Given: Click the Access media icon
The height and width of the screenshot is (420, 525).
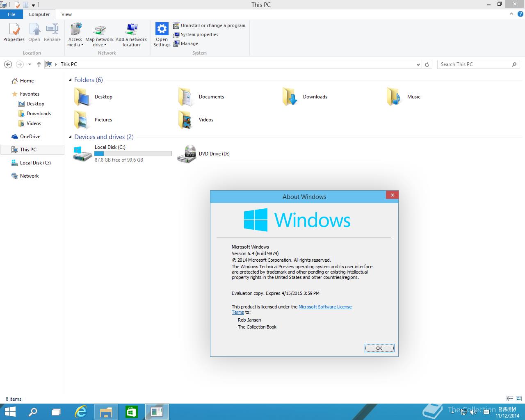Looking at the screenshot, I should coord(75,30).
